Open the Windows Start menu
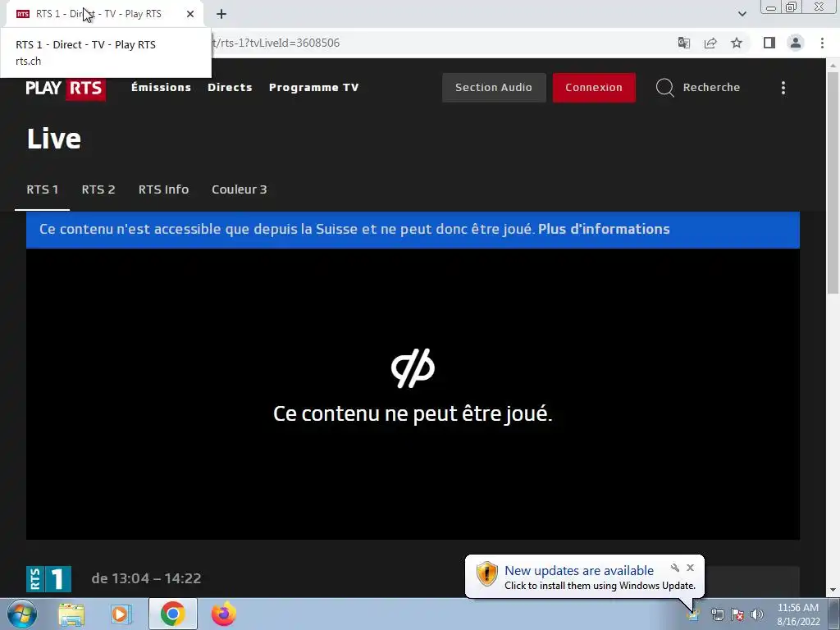Viewport: 840px width, 630px height. coord(22,614)
